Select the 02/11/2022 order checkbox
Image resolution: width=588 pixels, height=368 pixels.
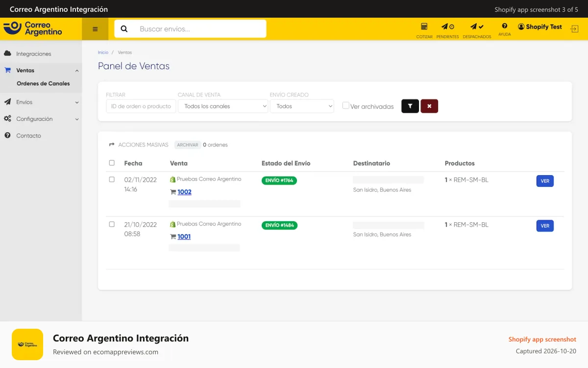pos(112,180)
